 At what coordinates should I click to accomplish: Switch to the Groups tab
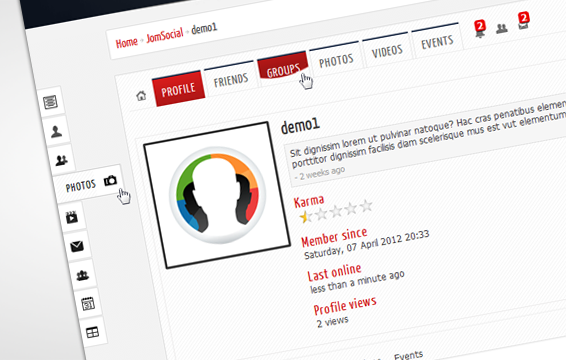(283, 67)
